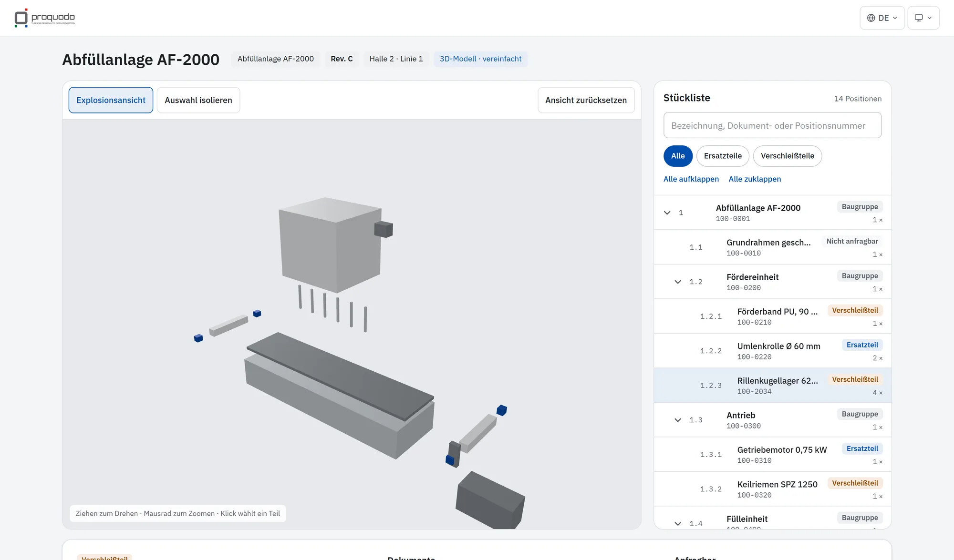
Task: Collapse the Antrieb assembly chevron
Action: click(x=678, y=420)
